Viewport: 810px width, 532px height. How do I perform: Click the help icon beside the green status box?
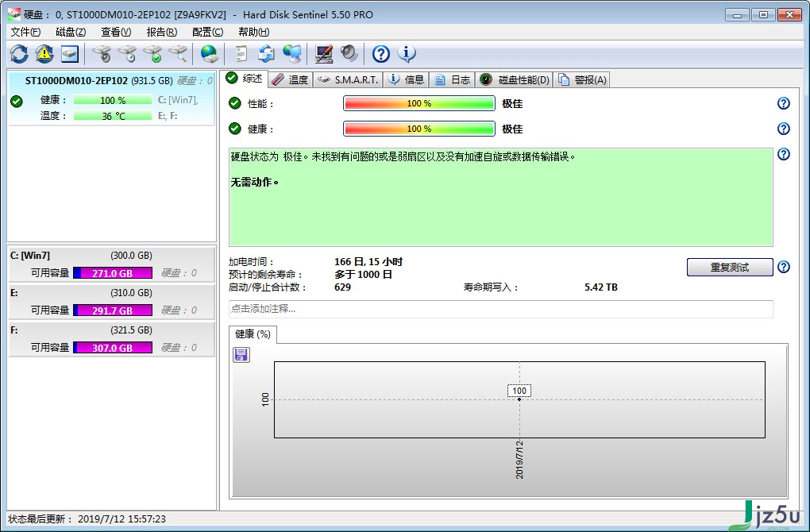784,154
